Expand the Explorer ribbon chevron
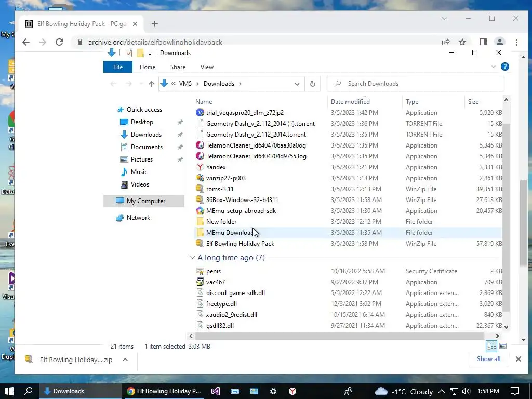 click(x=494, y=67)
